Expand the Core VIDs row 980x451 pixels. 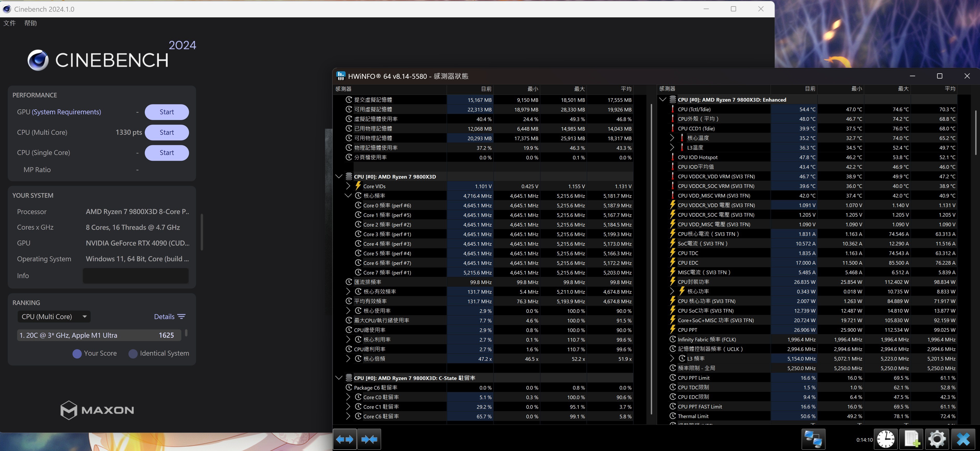(x=348, y=186)
